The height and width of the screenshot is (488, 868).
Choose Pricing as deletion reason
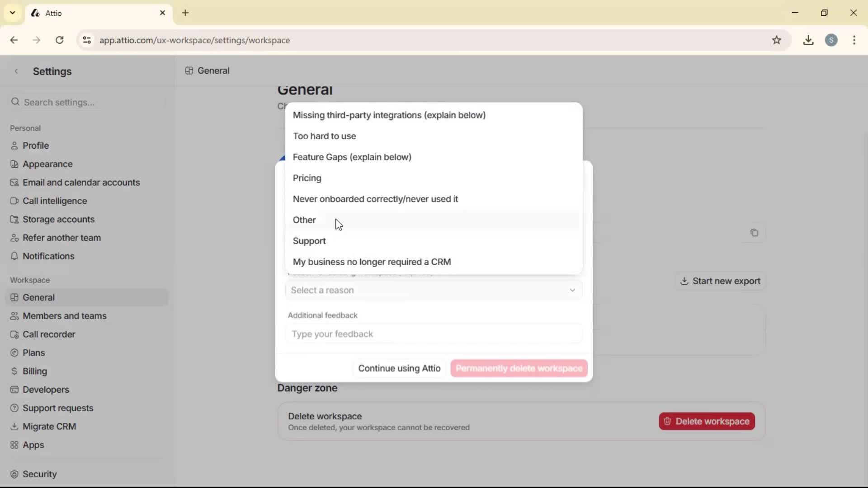pos(307,178)
